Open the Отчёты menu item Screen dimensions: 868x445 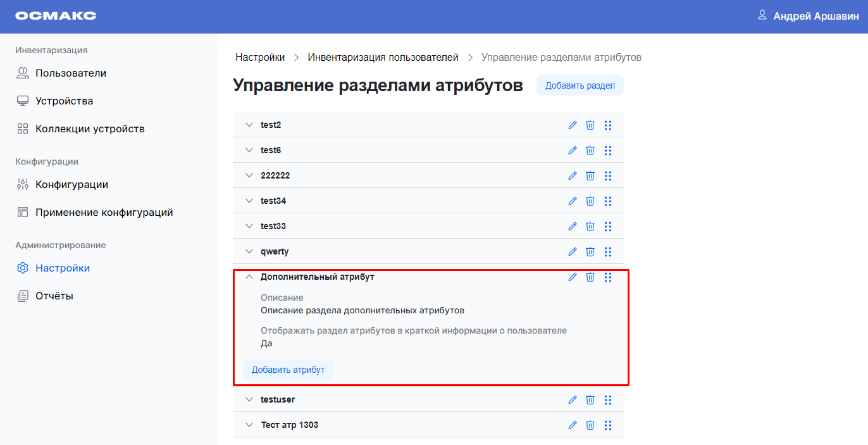point(54,296)
